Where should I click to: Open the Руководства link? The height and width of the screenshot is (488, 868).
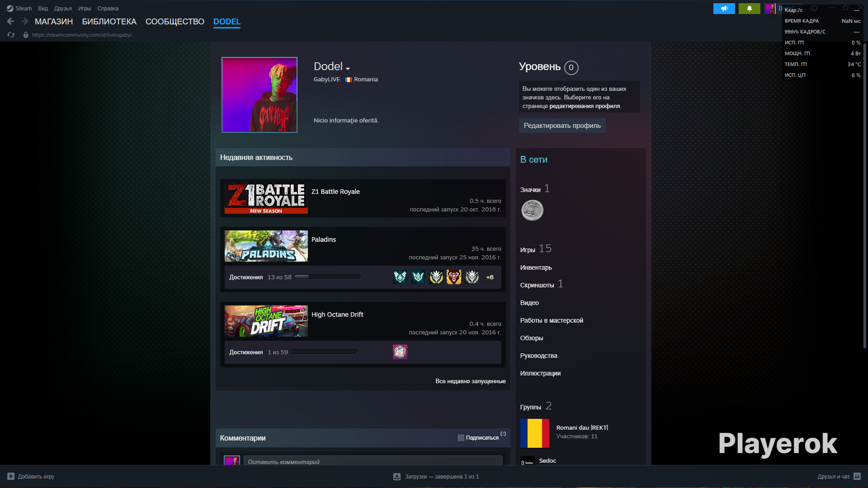pos(539,356)
